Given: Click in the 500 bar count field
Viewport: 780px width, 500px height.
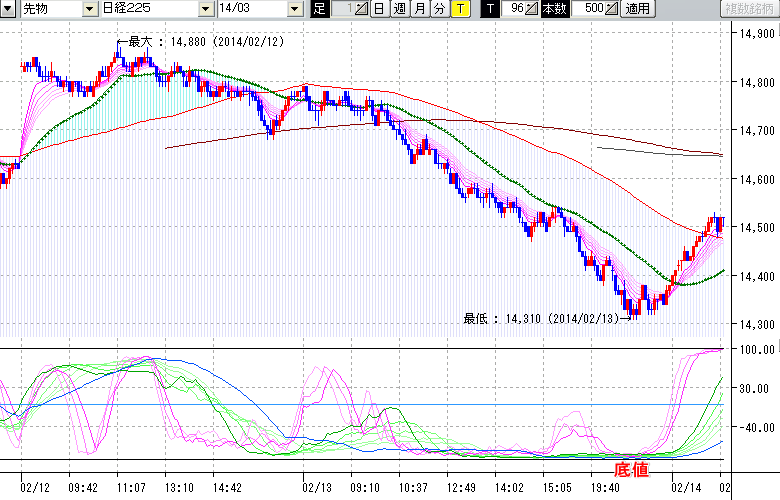Looking at the screenshot, I should [x=587, y=9].
